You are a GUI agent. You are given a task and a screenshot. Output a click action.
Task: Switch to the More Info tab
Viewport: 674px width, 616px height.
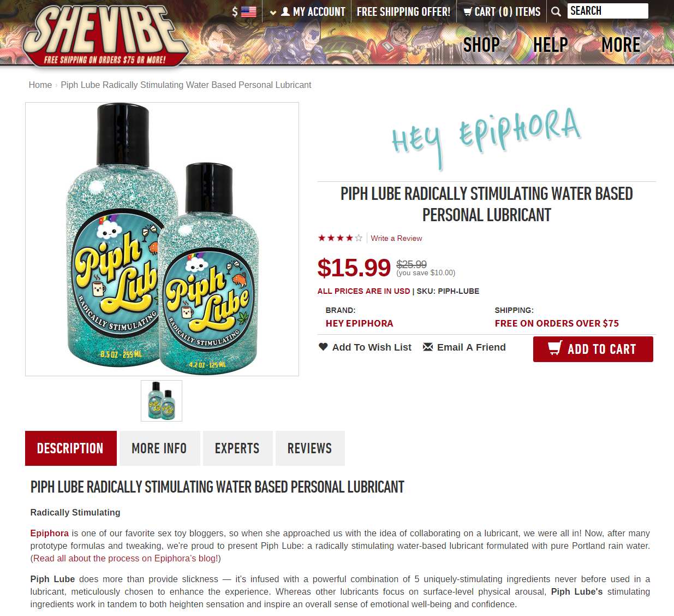159,448
